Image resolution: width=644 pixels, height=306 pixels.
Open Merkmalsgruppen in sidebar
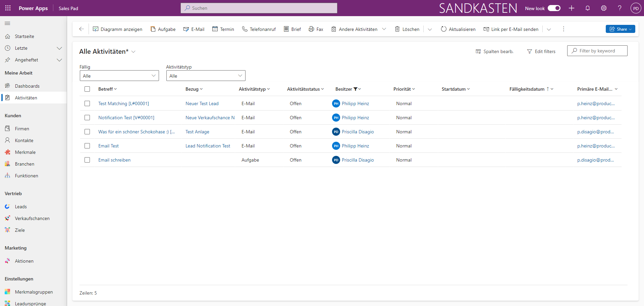33,292
